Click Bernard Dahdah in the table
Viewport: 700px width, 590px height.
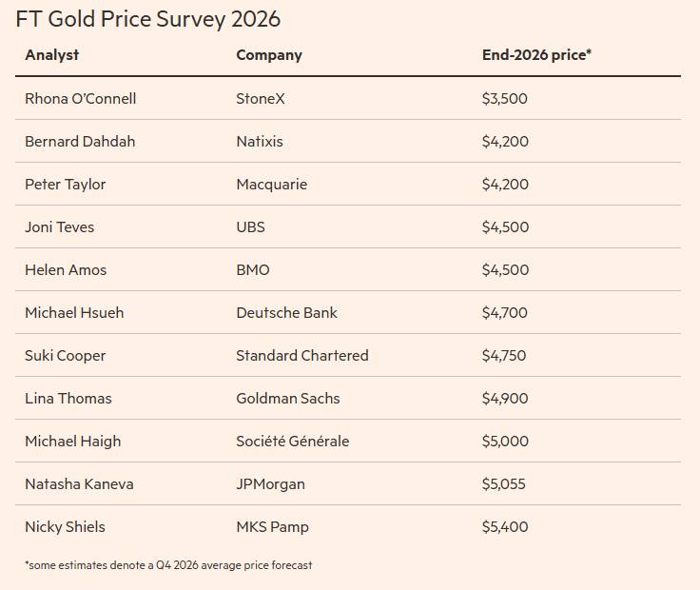80,142
